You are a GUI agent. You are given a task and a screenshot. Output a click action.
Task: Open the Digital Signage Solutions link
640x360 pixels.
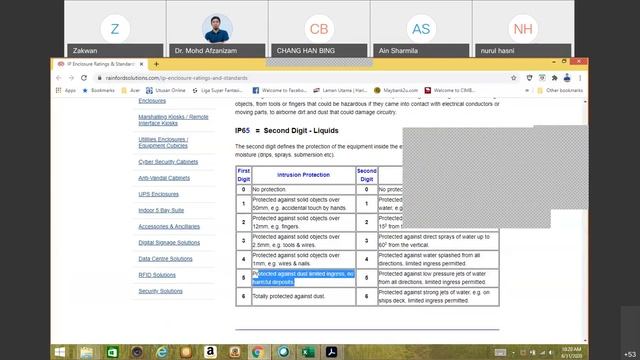point(169,242)
